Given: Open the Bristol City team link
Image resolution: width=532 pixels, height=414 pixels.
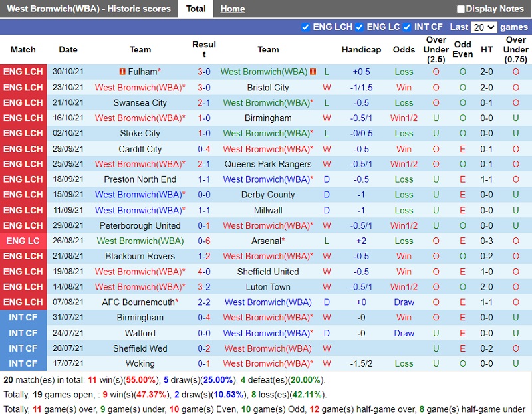Looking at the screenshot, I should click(268, 87).
